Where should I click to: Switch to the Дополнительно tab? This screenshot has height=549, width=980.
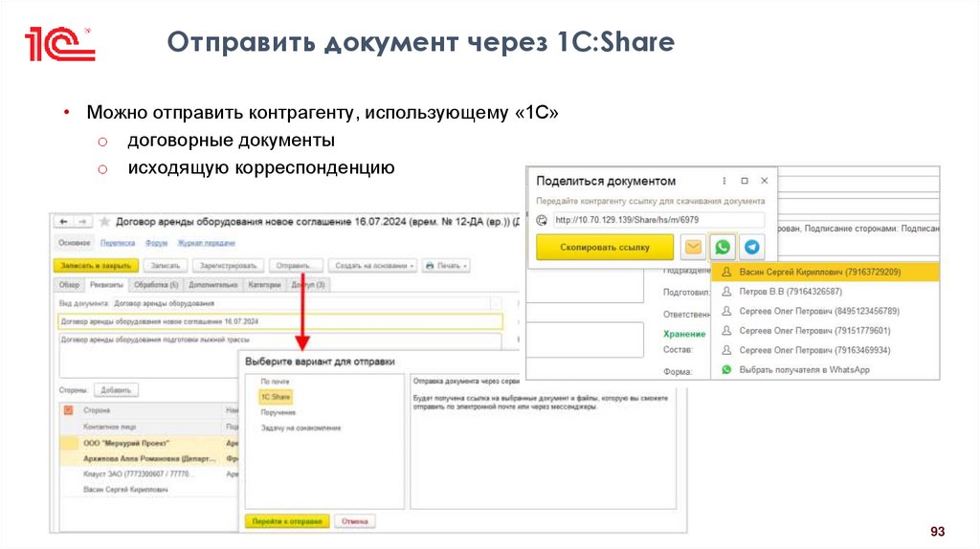(213, 285)
